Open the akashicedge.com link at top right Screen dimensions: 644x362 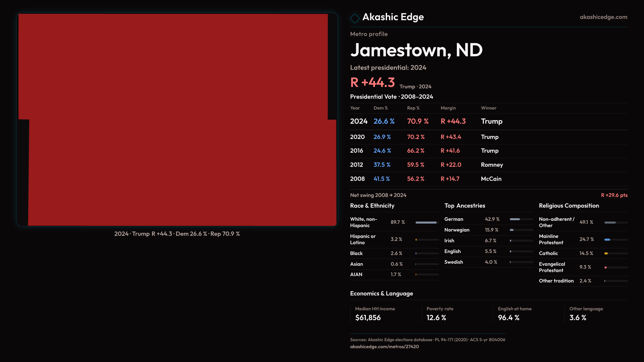tap(603, 17)
